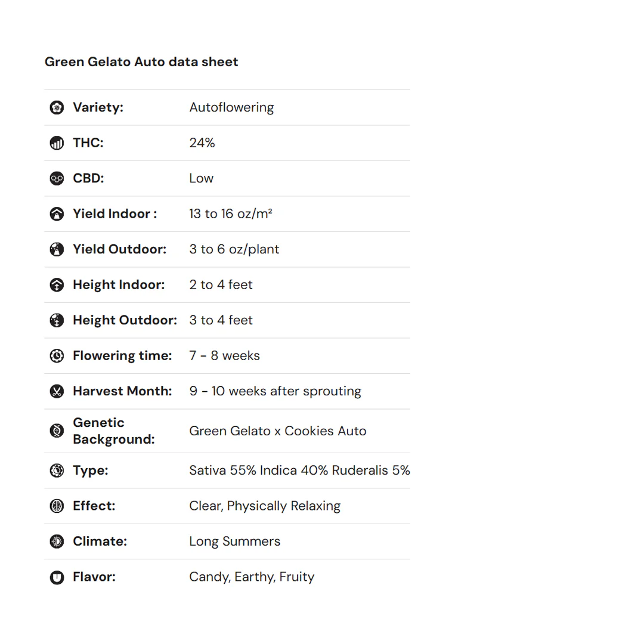
Task: Click the bar chart icon beside THC
Action: (57, 143)
